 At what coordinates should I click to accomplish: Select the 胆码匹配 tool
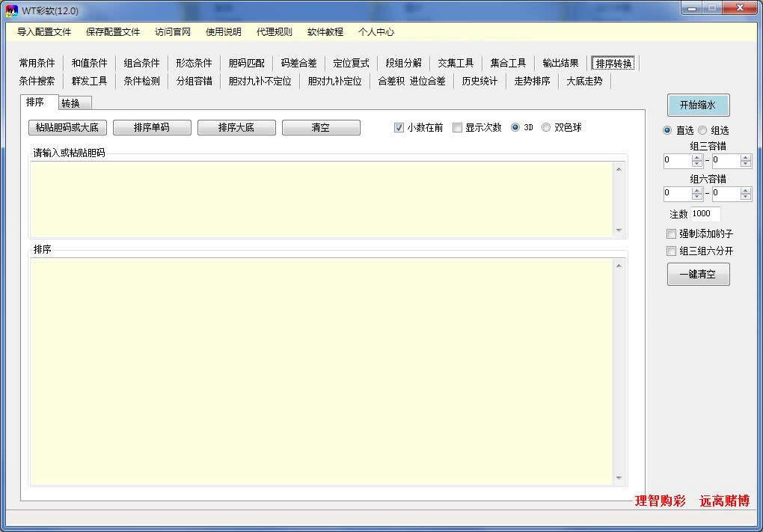pyautogui.click(x=245, y=63)
